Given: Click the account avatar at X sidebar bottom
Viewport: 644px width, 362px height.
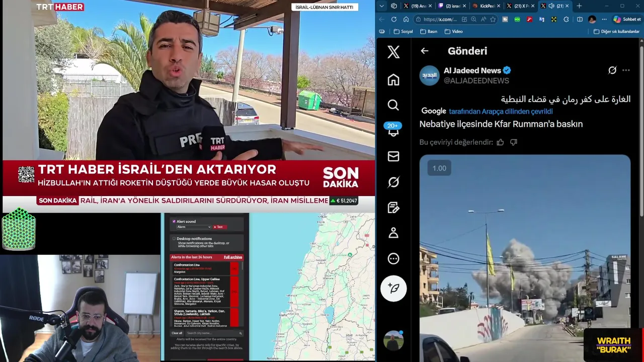Looking at the screenshot, I should [393, 340].
